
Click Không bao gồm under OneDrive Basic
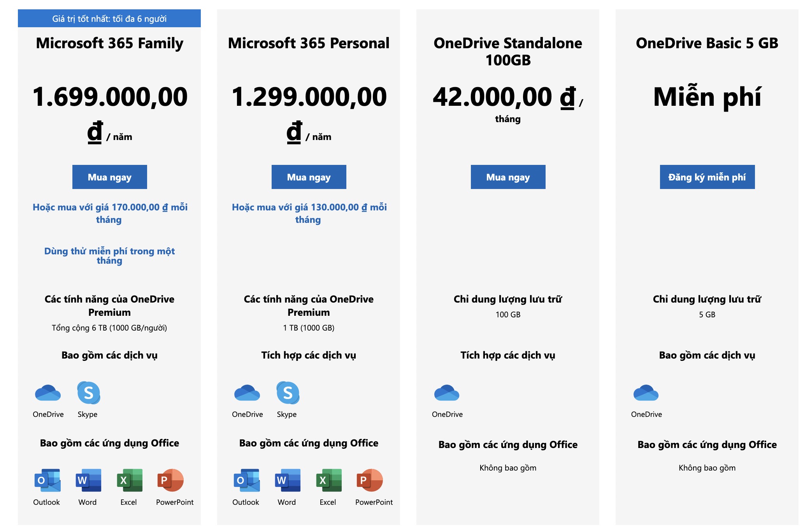click(707, 468)
